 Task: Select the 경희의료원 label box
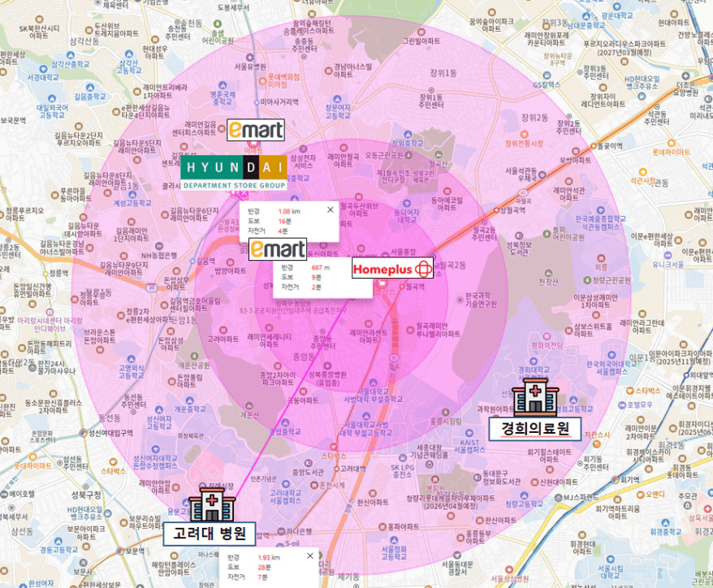pyautogui.click(x=535, y=429)
